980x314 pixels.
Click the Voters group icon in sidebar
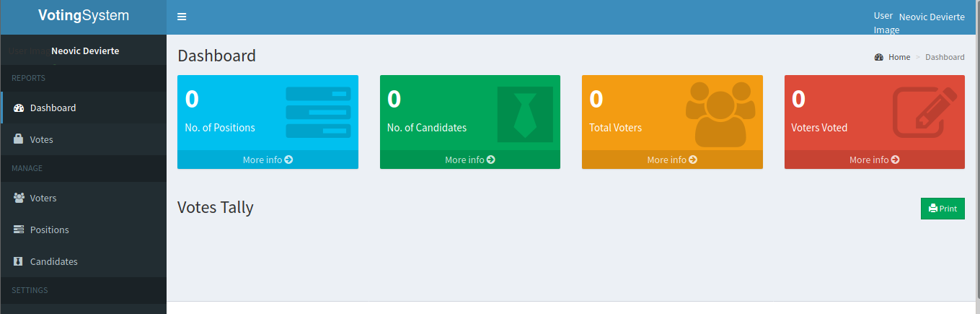pos(19,198)
